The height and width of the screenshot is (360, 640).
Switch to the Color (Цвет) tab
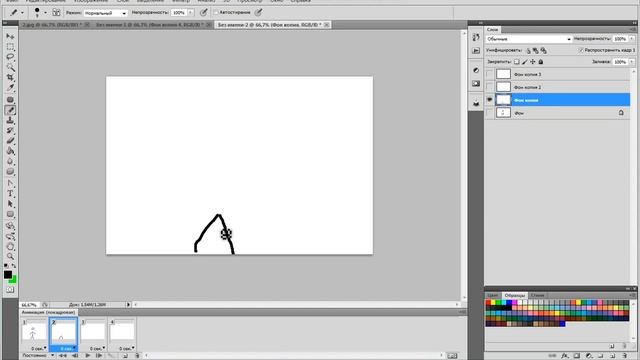(493, 295)
